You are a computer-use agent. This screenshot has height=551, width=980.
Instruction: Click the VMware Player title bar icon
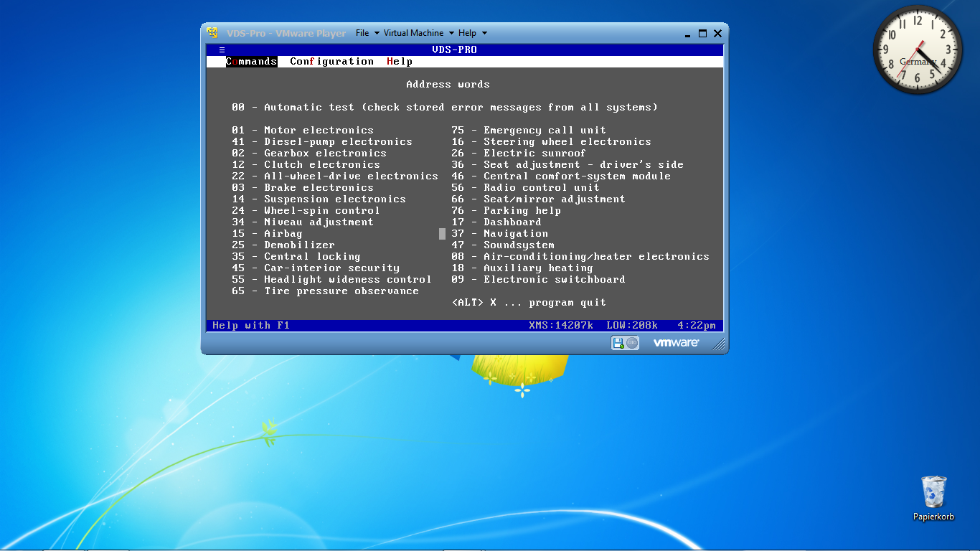point(212,33)
